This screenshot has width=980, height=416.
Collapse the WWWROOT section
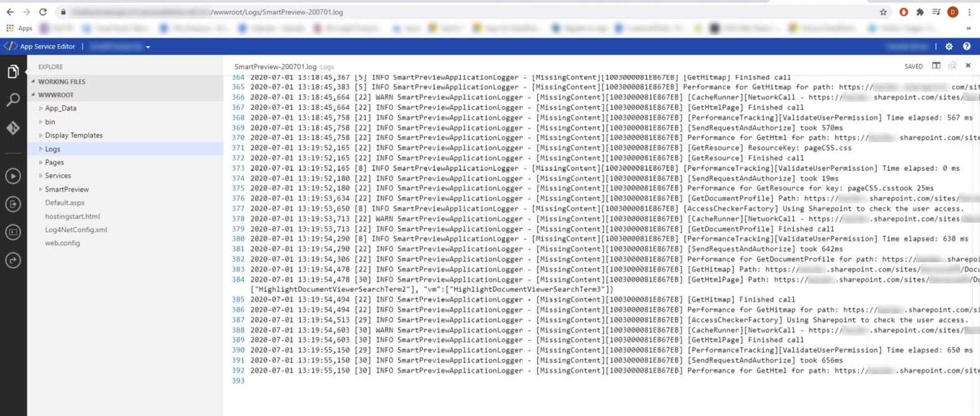click(x=56, y=95)
